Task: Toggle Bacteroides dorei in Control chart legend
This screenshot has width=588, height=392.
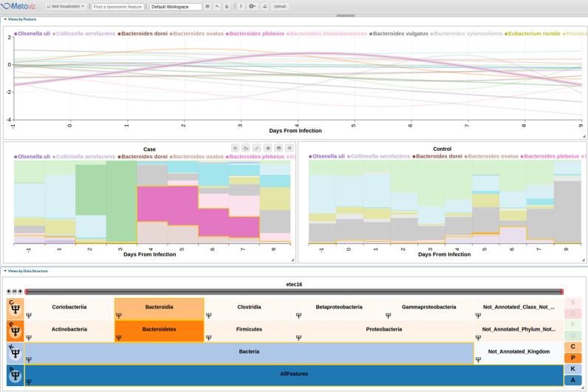Action: 437,156
